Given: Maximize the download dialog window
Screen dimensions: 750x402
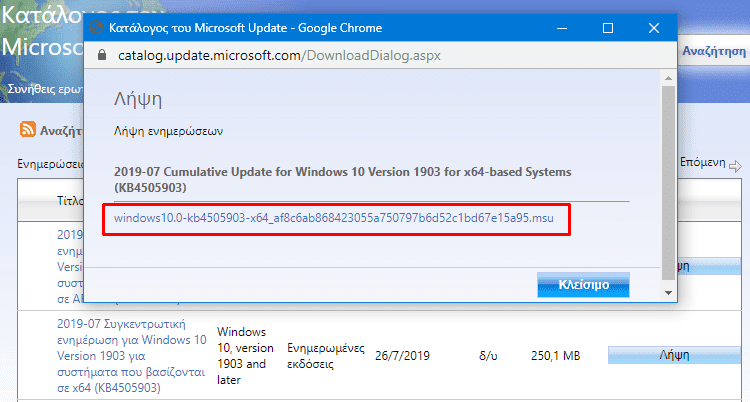Looking at the screenshot, I should tap(608, 28).
